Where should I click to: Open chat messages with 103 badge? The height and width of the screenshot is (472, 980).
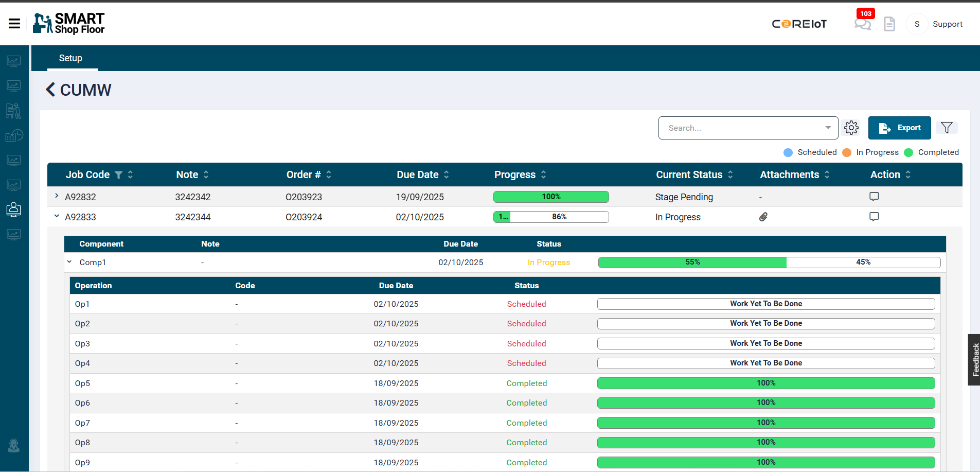(862, 24)
